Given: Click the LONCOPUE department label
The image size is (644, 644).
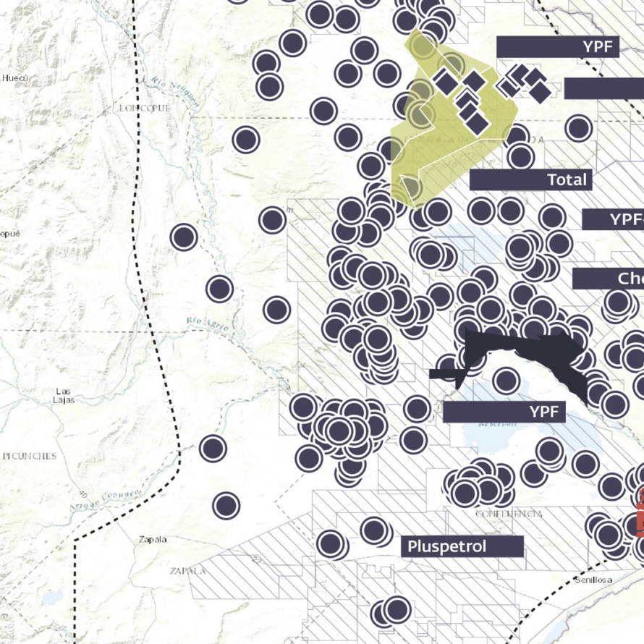Looking at the screenshot, I should click(145, 108).
